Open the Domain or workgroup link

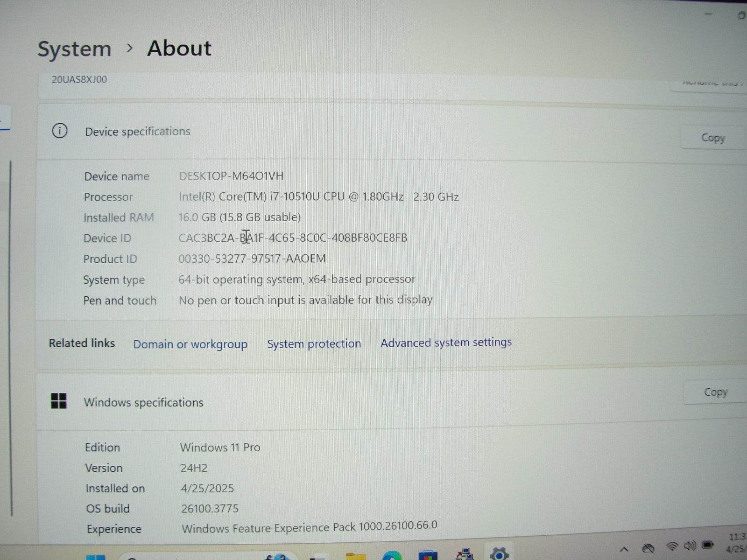click(x=190, y=344)
